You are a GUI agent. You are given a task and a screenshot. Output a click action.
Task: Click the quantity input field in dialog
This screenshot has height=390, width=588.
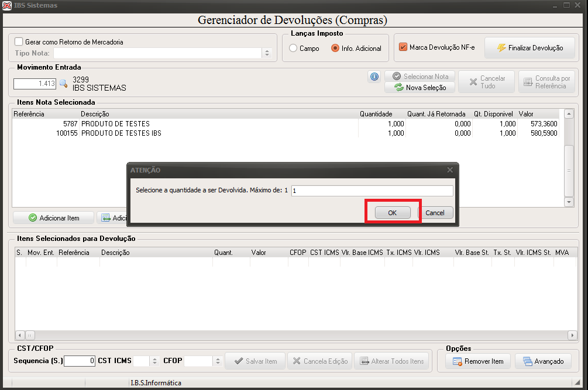pos(372,191)
